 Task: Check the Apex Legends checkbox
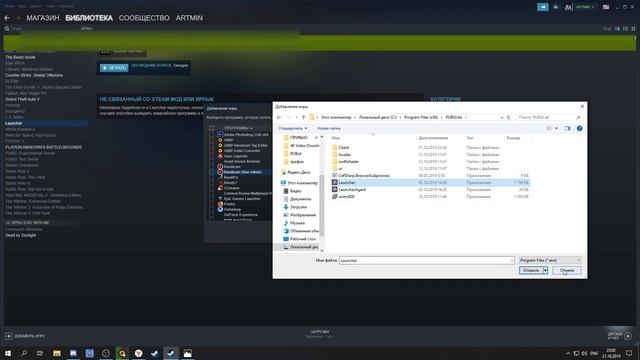coord(211,156)
